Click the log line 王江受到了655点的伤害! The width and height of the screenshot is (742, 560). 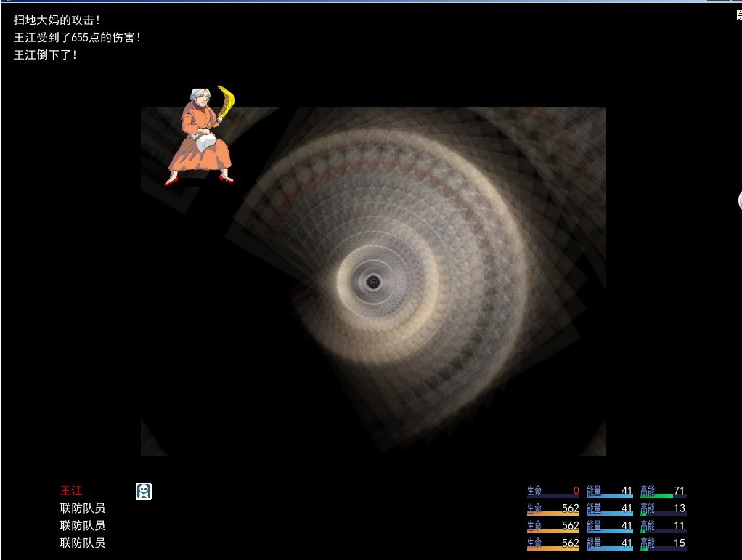pyautogui.click(x=77, y=37)
